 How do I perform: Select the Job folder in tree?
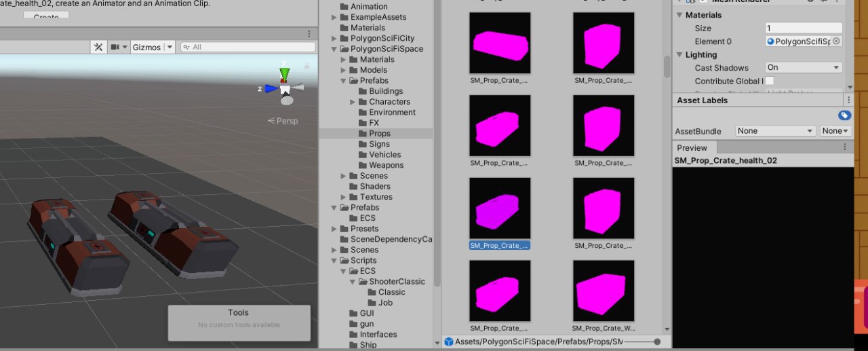click(x=385, y=303)
